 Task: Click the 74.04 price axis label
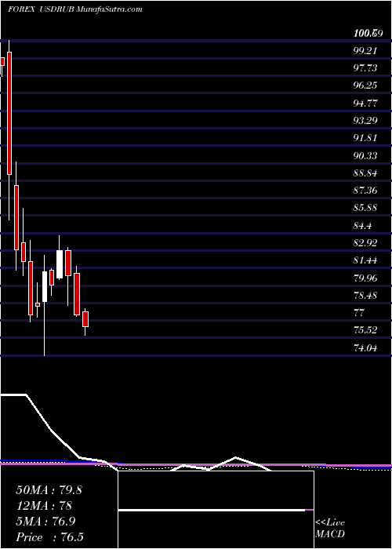point(365,348)
